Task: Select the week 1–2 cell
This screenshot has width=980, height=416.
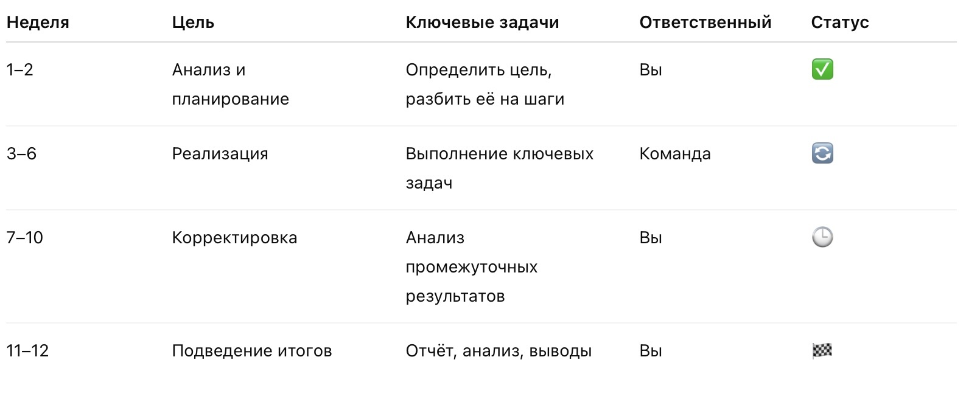Action: tap(20, 70)
